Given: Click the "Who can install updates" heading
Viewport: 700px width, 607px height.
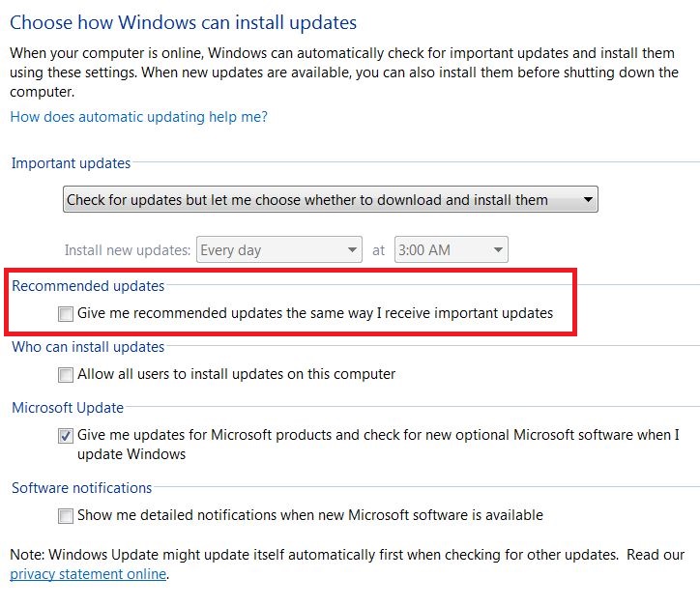Looking at the screenshot, I should click(88, 347).
